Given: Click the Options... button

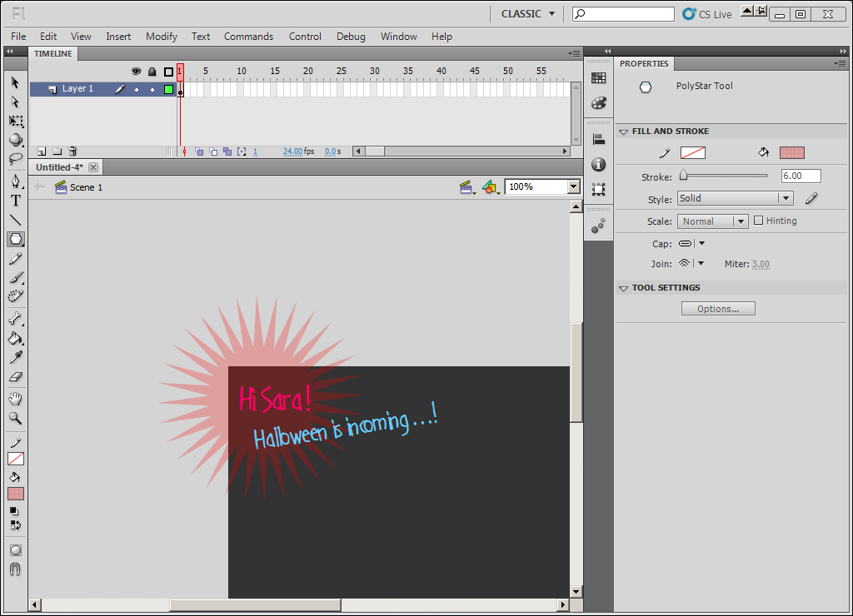Looking at the screenshot, I should tap(718, 309).
